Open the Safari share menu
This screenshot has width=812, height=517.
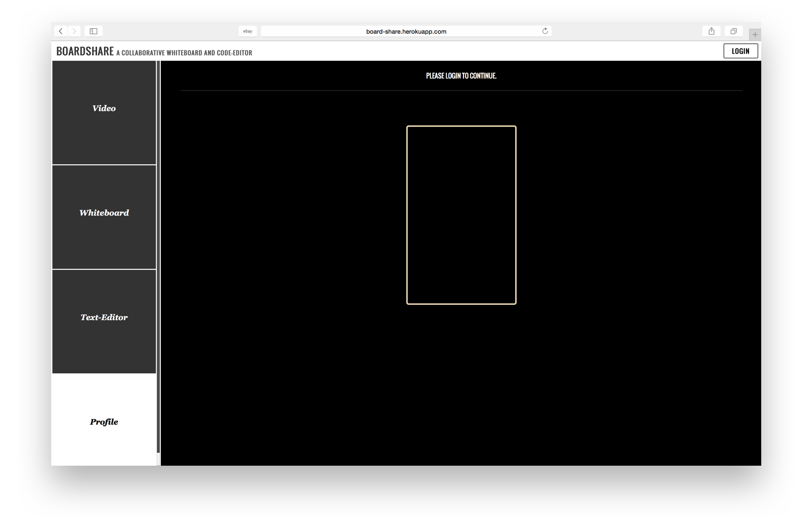coord(711,31)
